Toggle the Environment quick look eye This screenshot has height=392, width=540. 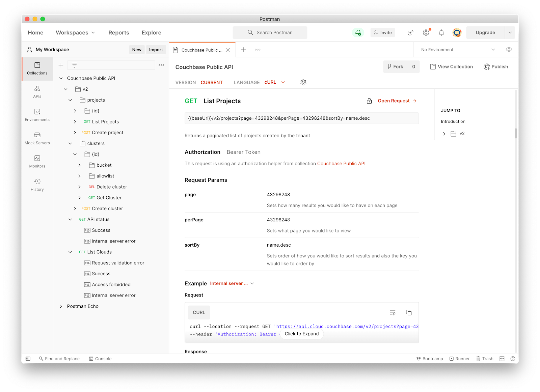(x=509, y=49)
